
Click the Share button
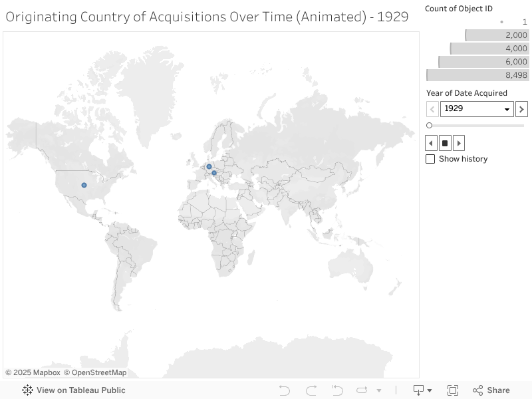point(491,390)
